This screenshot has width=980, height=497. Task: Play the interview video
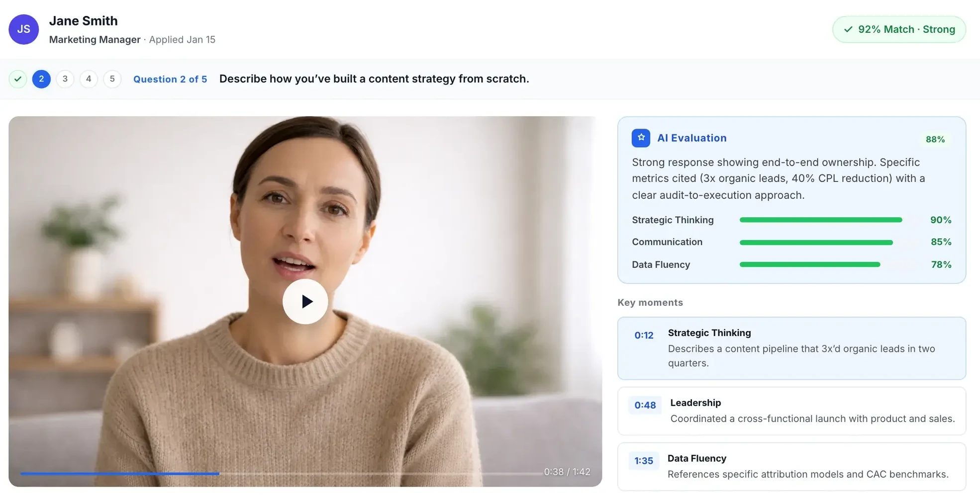click(305, 301)
